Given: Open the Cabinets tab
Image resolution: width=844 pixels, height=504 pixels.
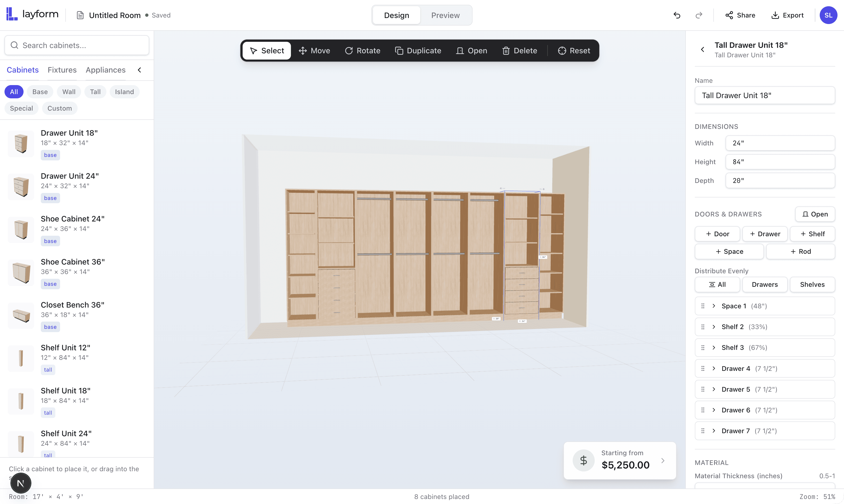Looking at the screenshot, I should click(x=23, y=70).
